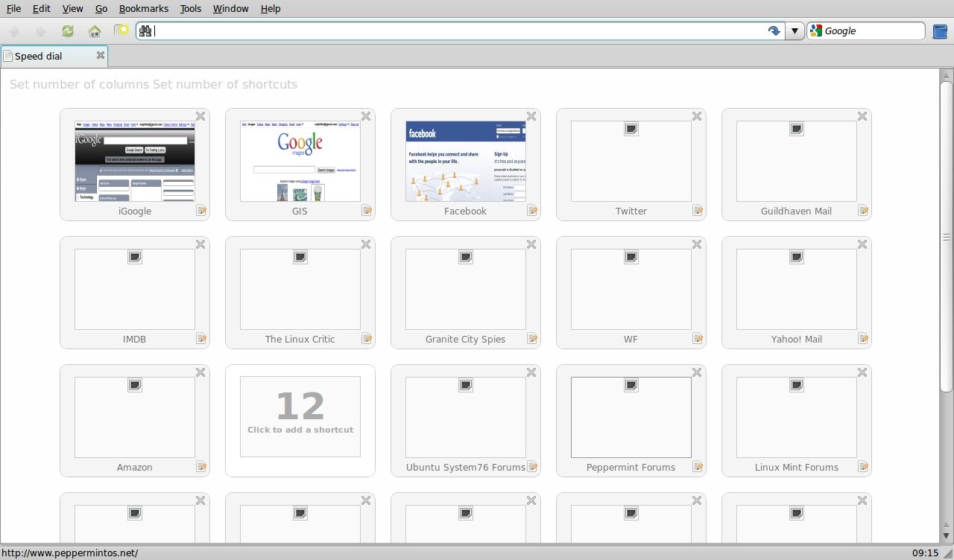This screenshot has height=560, width=954.
Task: Click The Linux Critic label
Action: click(x=300, y=339)
